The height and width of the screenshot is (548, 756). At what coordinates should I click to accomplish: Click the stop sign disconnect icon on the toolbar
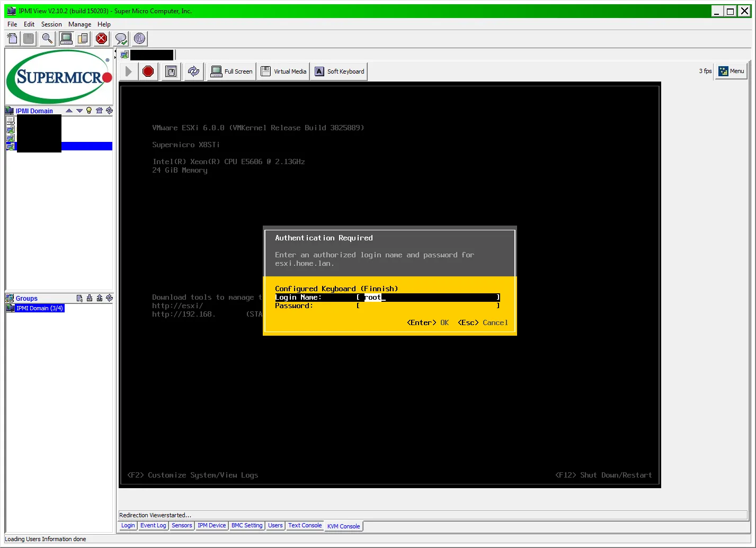101,38
